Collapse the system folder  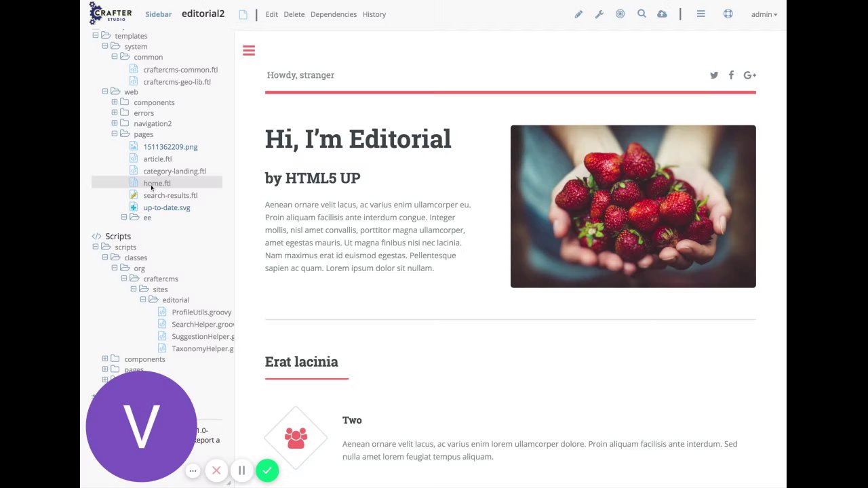[x=105, y=47]
